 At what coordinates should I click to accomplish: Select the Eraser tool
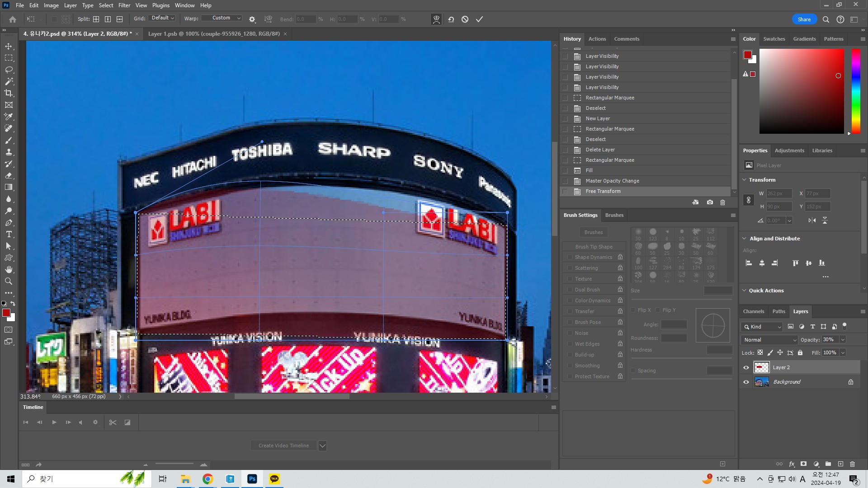click(9, 175)
